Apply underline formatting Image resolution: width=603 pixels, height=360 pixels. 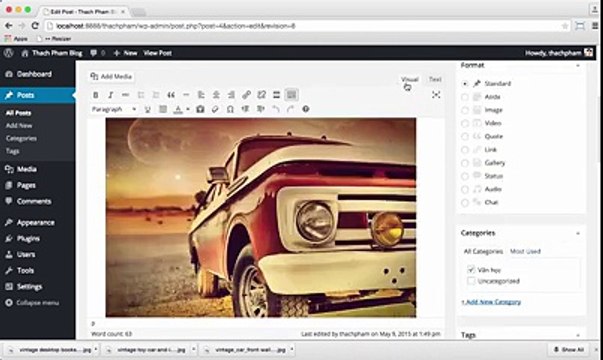click(x=147, y=110)
